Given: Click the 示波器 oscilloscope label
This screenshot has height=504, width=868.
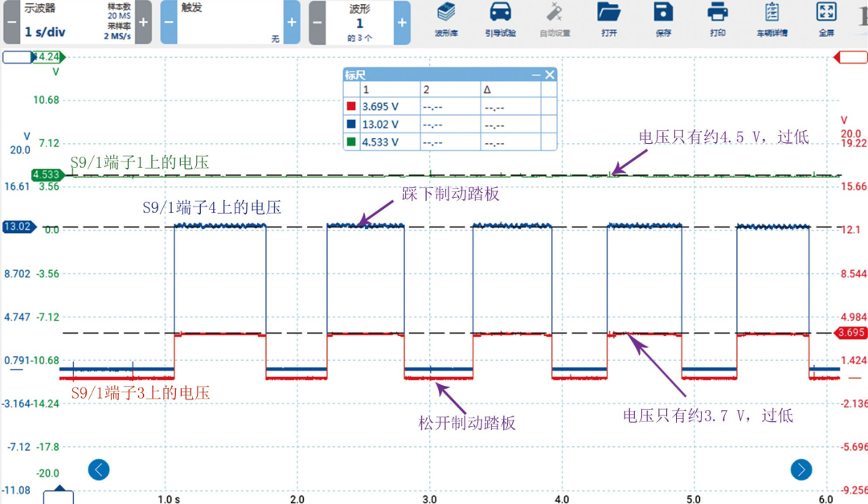Looking at the screenshot, I should (39, 8).
